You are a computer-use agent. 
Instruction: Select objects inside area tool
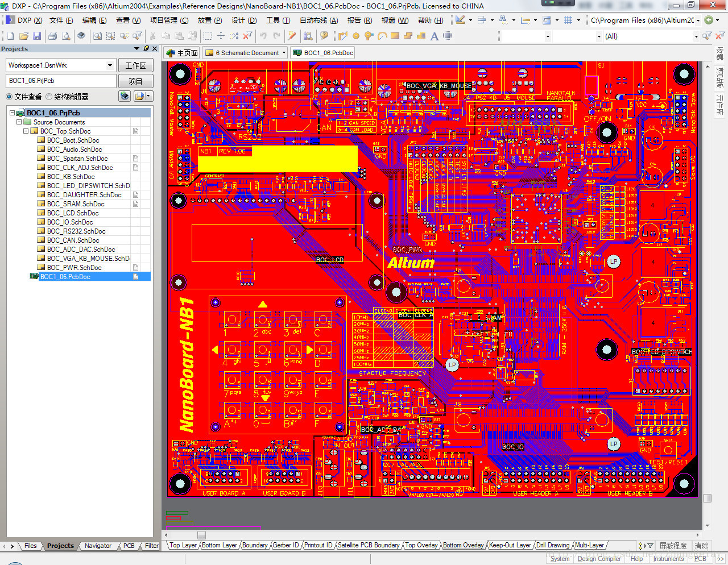point(208,36)
